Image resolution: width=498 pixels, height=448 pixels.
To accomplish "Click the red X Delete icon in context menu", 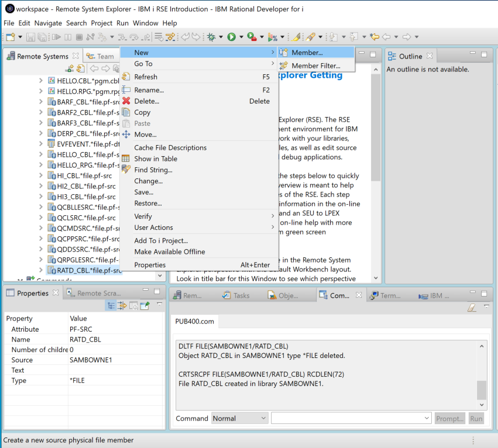I will (126, 101).
